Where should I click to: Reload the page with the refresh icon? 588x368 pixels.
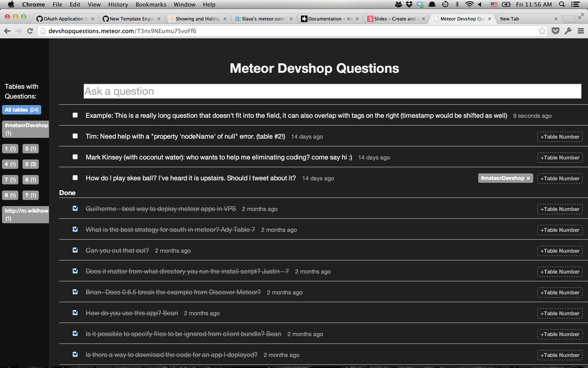(x=30, y=31)
